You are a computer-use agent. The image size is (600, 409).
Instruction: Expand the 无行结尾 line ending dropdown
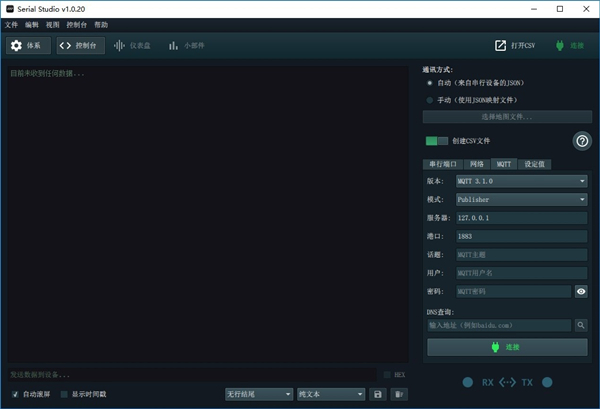[259, 394]
